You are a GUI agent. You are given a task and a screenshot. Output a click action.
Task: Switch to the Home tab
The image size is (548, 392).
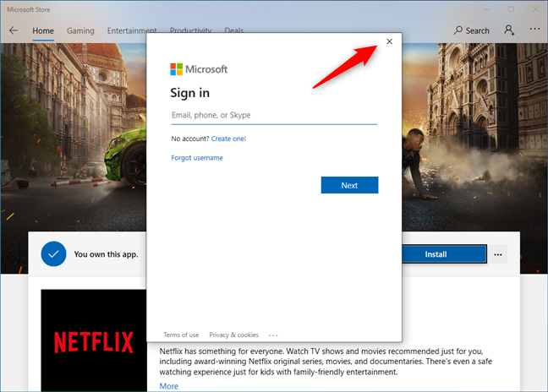[x=43, y=30]
